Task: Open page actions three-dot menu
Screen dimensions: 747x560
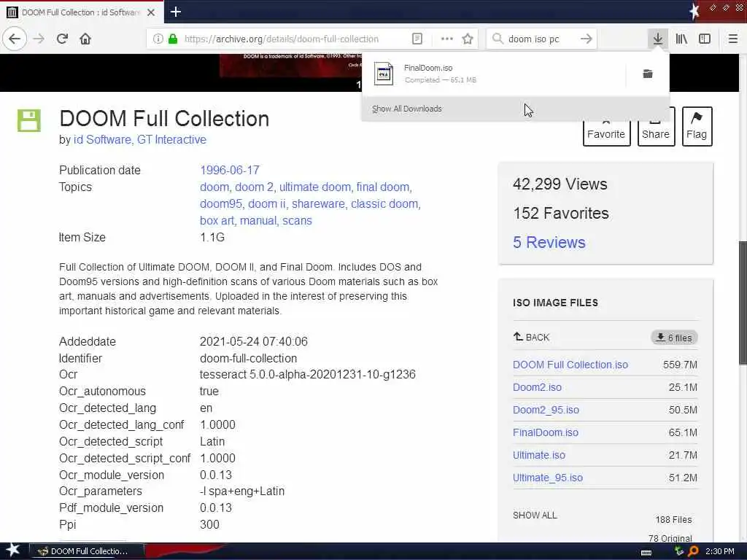Action: 447,39
